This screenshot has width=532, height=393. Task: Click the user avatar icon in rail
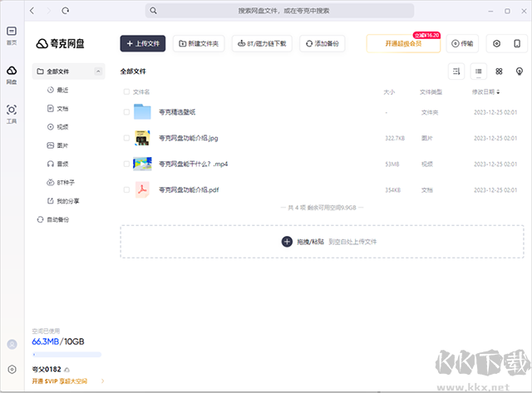pos(12,344)
